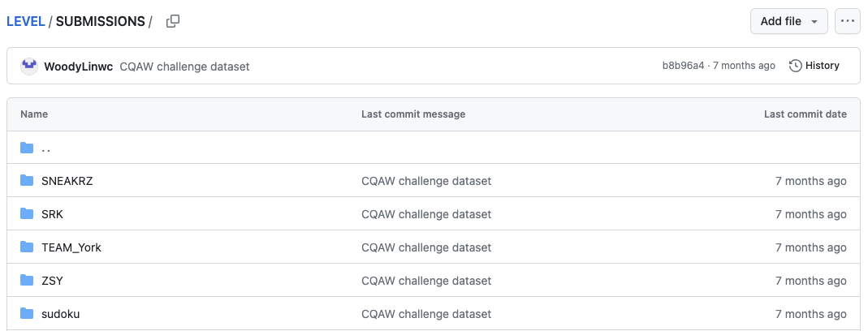Go up via the double-dot parent link
Viewport: 868px width, 331px height.
46,148
